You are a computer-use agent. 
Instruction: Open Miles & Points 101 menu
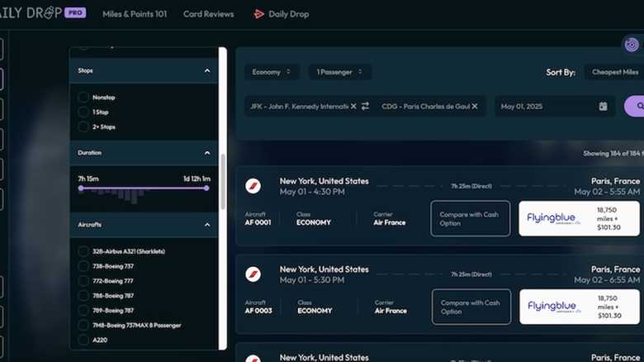pos(135,14)
